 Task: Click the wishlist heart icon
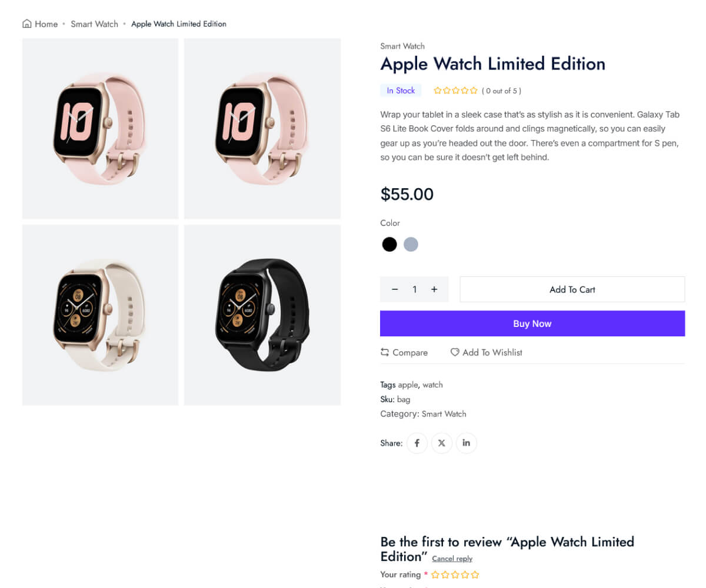click(455, 352)
